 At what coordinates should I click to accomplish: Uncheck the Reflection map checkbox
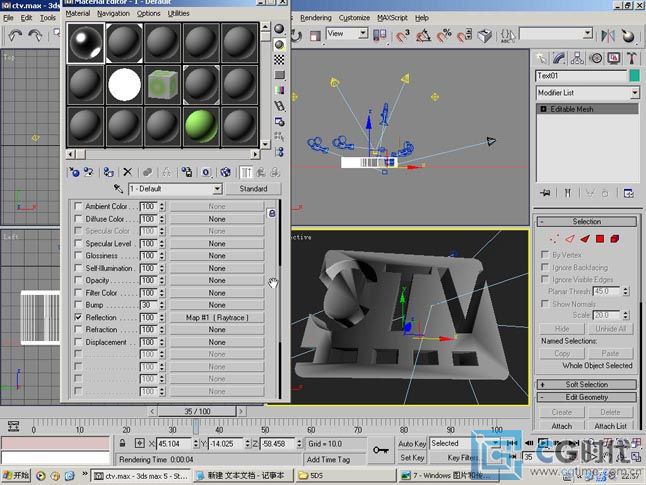[x=78, y=317]
